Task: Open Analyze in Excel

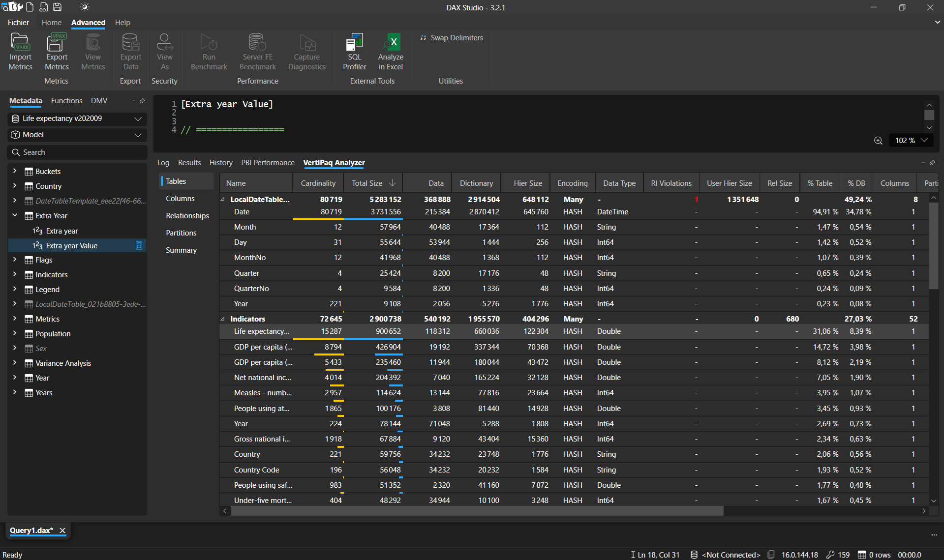Action: click(x=391, y=51)
